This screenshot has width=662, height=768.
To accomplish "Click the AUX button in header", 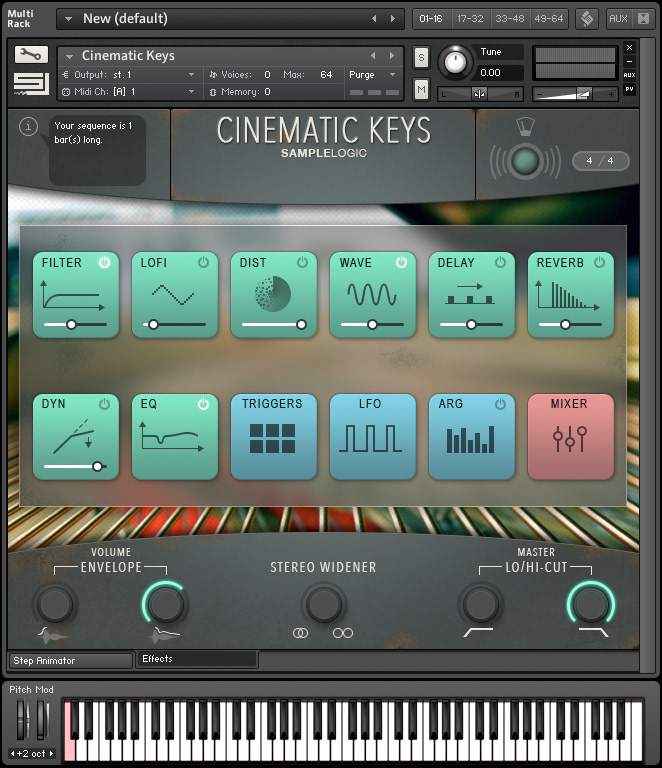I will click(618, 19).
